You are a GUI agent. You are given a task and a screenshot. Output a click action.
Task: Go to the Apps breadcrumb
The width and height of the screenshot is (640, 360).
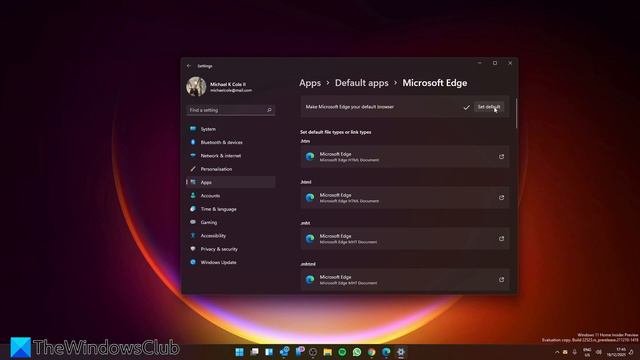point(310,83)
